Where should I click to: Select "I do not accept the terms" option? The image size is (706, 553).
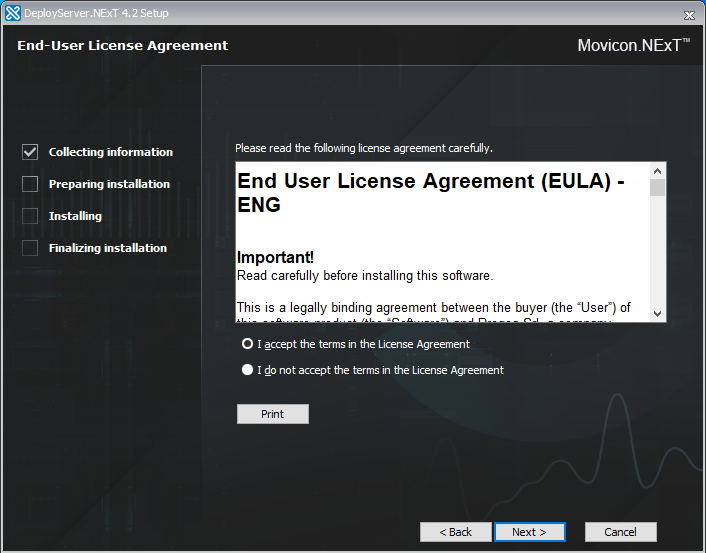247,370
